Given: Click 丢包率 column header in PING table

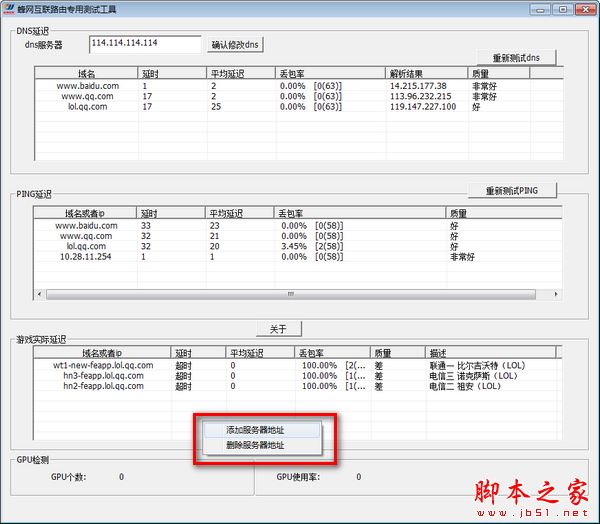Looking at the screenshot, I should click(359, 213).
